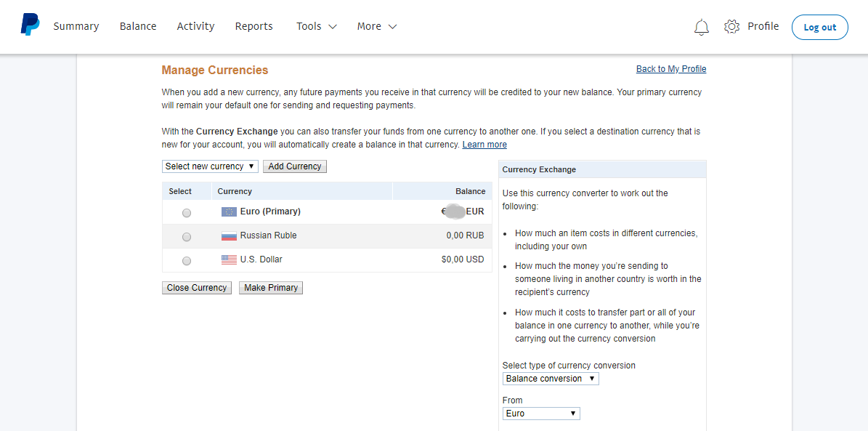Click the Russian Ruble currency name

tap(269, 235)
